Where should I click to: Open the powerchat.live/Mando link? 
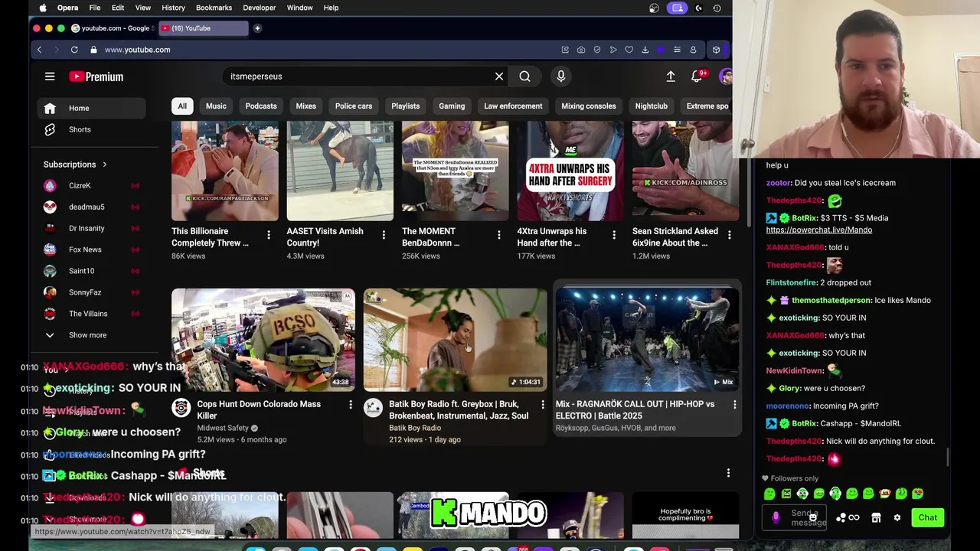tap(818, 230)
